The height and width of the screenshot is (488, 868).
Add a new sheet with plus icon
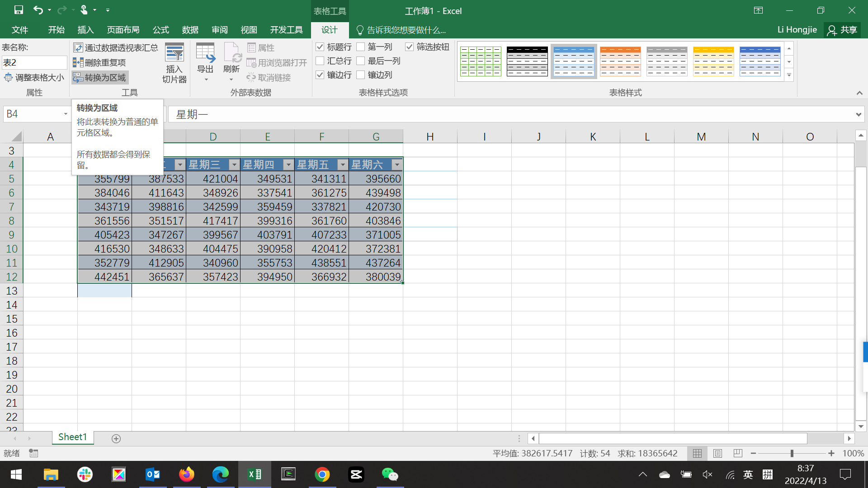(116, 439)
